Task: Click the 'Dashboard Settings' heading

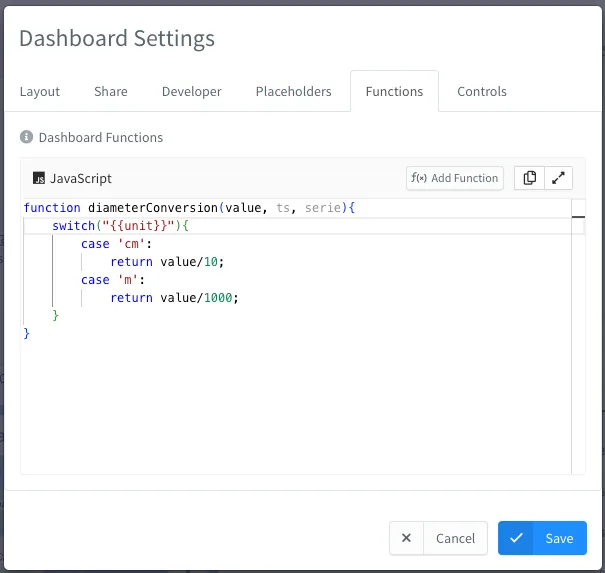Action: point(117,38)
